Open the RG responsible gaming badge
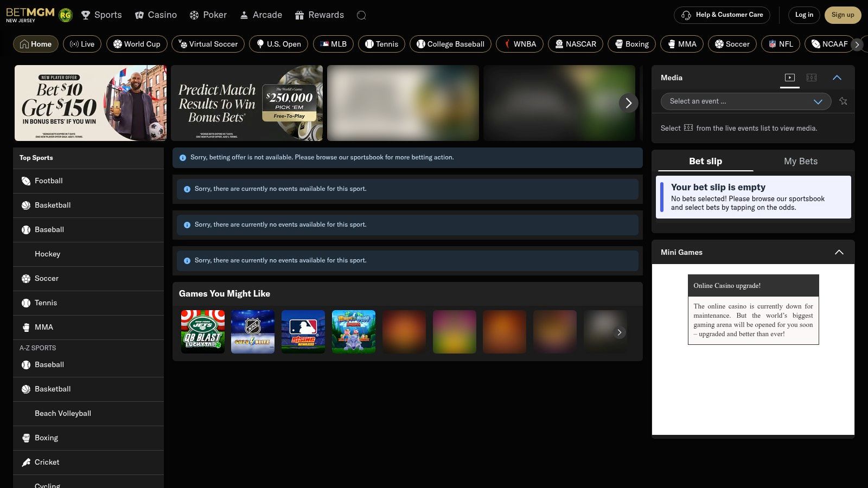The width and height of the screenshot is (868, 488). tap(66, 15)
